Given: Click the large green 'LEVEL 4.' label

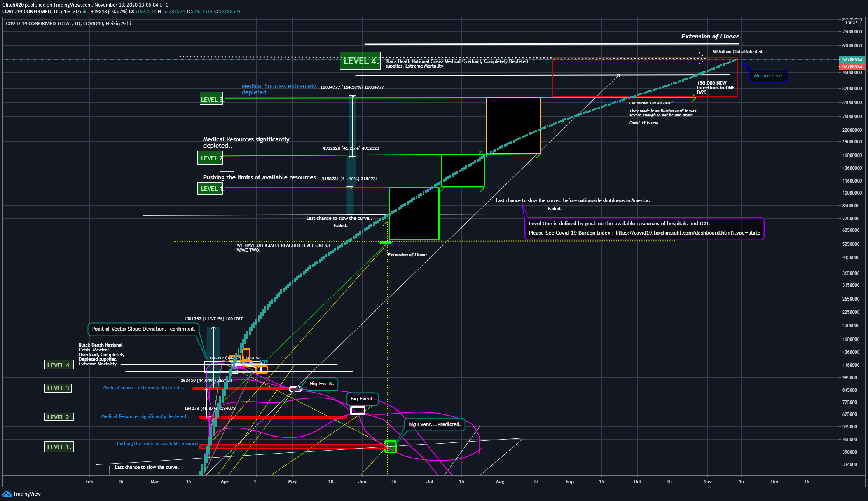Looking at the screenshot, I should 360,61.
